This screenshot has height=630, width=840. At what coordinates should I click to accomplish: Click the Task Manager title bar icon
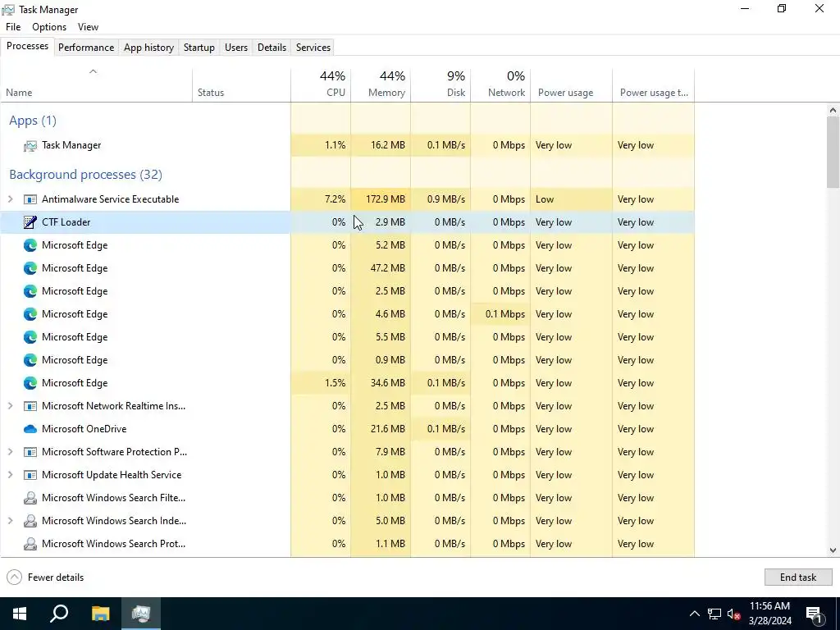pyautogui.click(x=8, y=10)
